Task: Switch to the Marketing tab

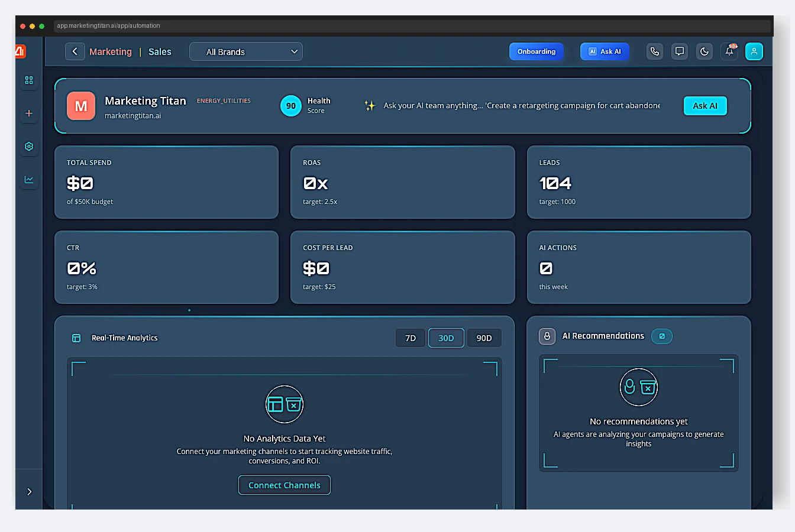Action: pos(111,52)
